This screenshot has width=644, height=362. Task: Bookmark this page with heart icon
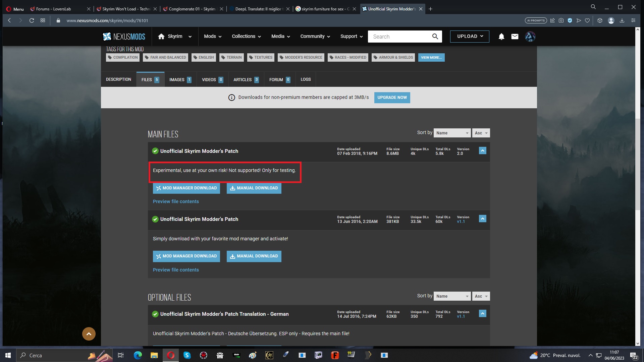[x=587, y=20]
